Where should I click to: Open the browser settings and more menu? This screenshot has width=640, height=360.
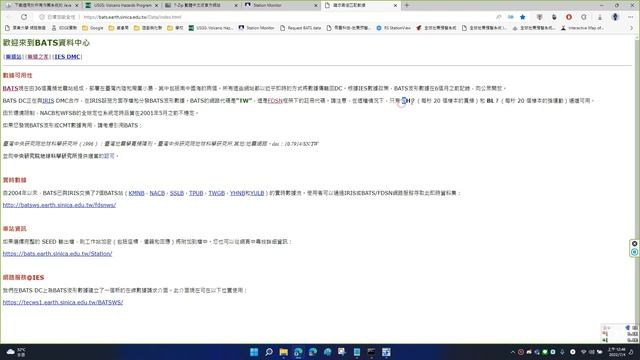tap(631, 17)
